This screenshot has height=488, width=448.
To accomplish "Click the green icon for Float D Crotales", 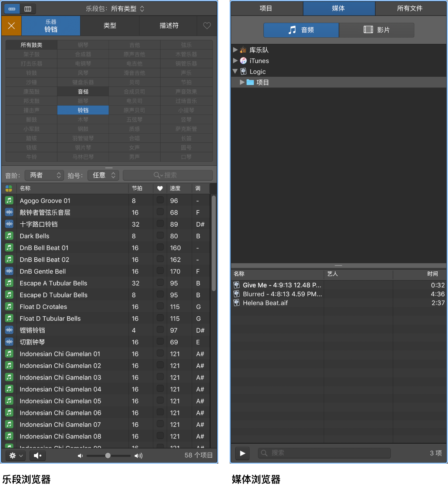I will [x=9, y=307].
